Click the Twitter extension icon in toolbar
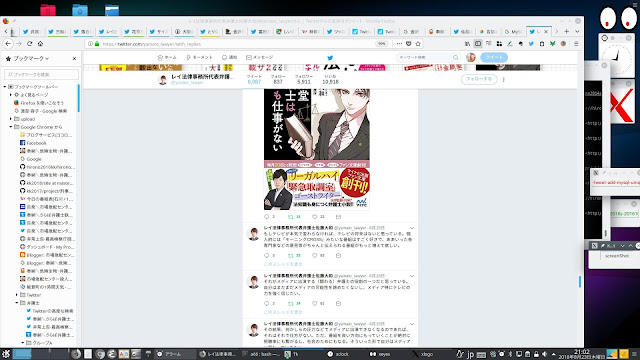 point(531,44)
